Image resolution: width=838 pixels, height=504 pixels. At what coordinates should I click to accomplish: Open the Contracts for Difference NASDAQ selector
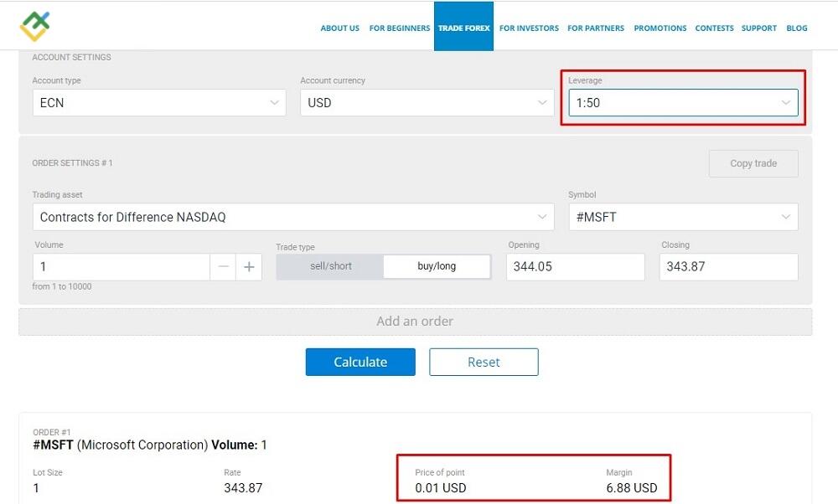click(x=293, y=216)
